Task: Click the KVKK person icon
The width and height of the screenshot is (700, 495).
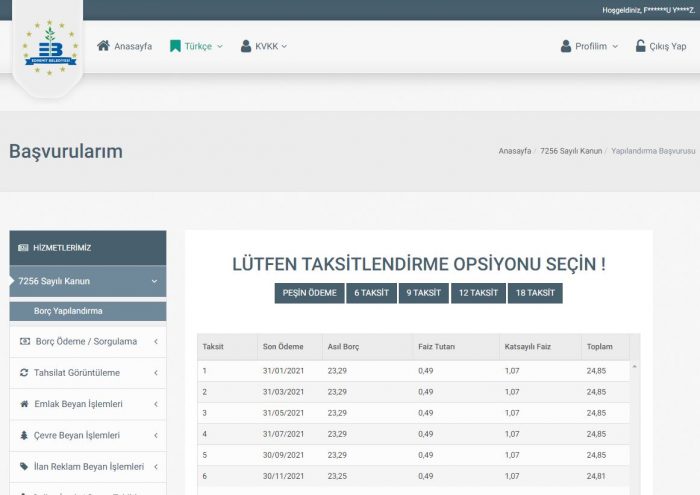Action: pyautogui.click(x=246, y=46)
